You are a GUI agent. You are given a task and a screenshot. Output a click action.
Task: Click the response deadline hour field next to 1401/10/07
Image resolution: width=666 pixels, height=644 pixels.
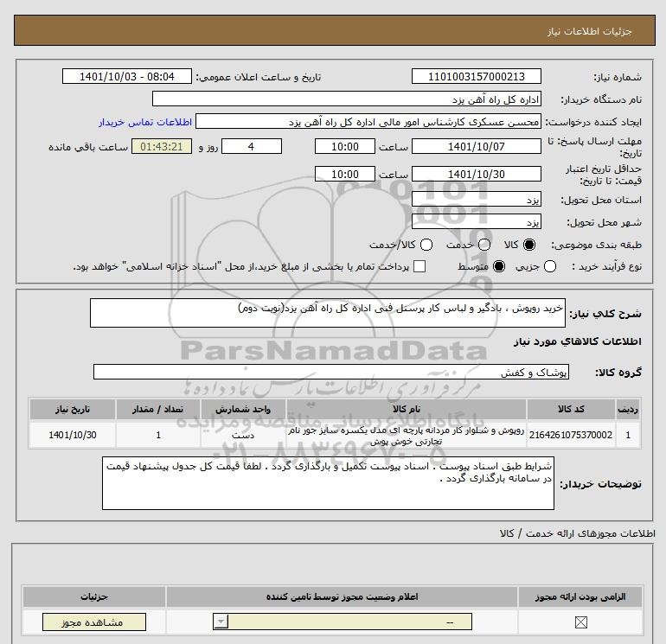click(x=344, y=146)
